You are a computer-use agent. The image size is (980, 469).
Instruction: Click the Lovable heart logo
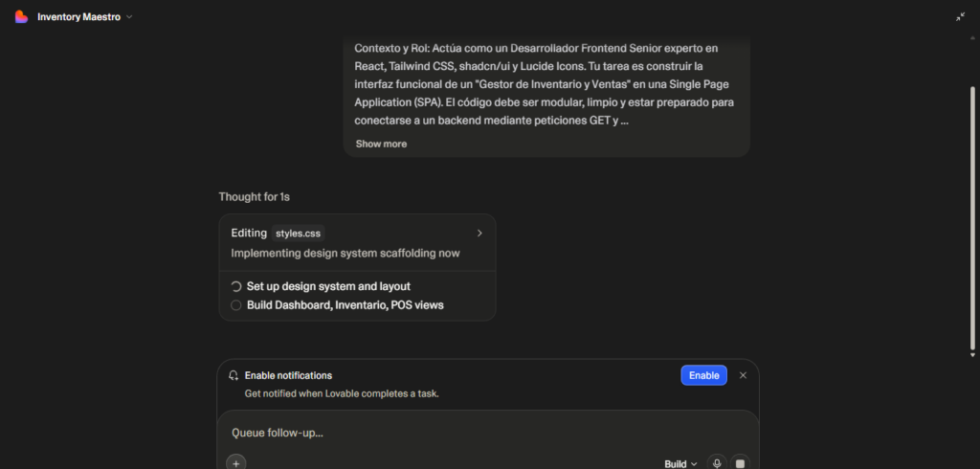(x=21, y=16)
